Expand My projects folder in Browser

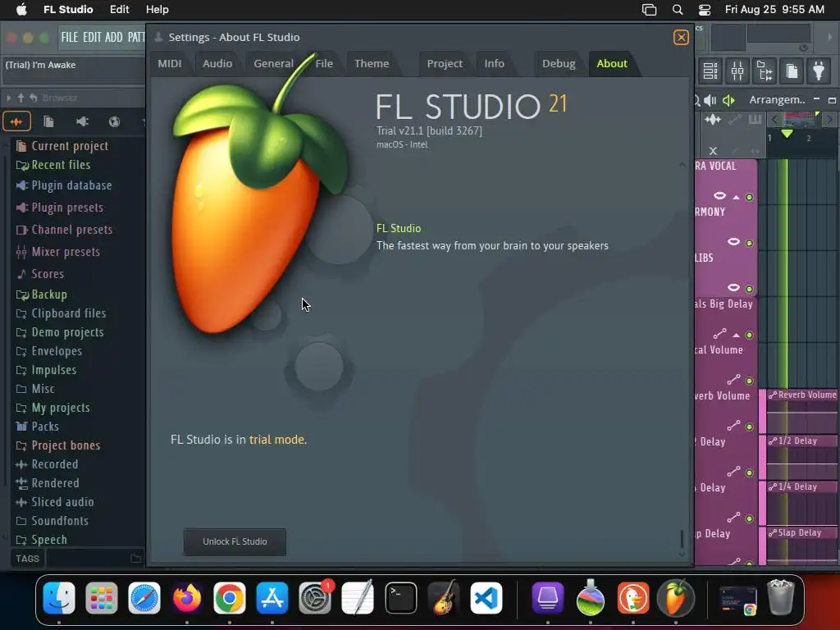(x=52, y=408)
